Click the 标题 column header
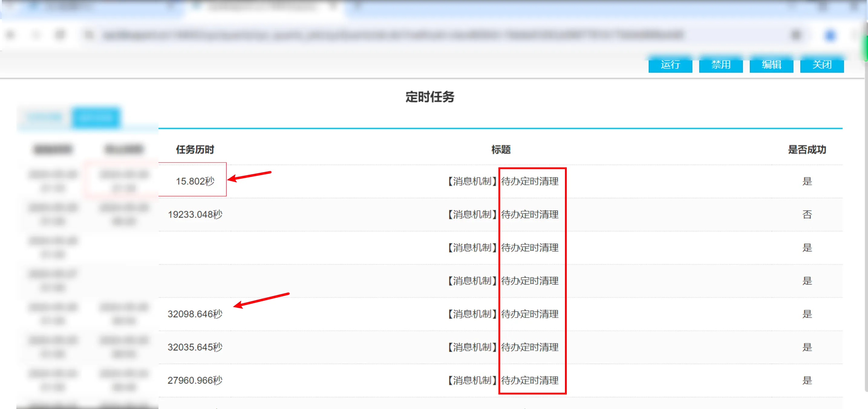 pyautogui.click(x=501, y=150)
